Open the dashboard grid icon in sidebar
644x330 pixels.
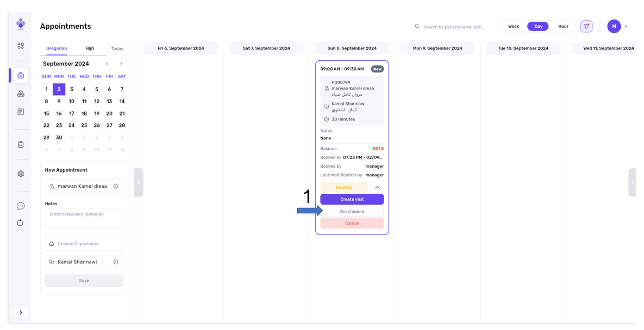coord(21,46)
